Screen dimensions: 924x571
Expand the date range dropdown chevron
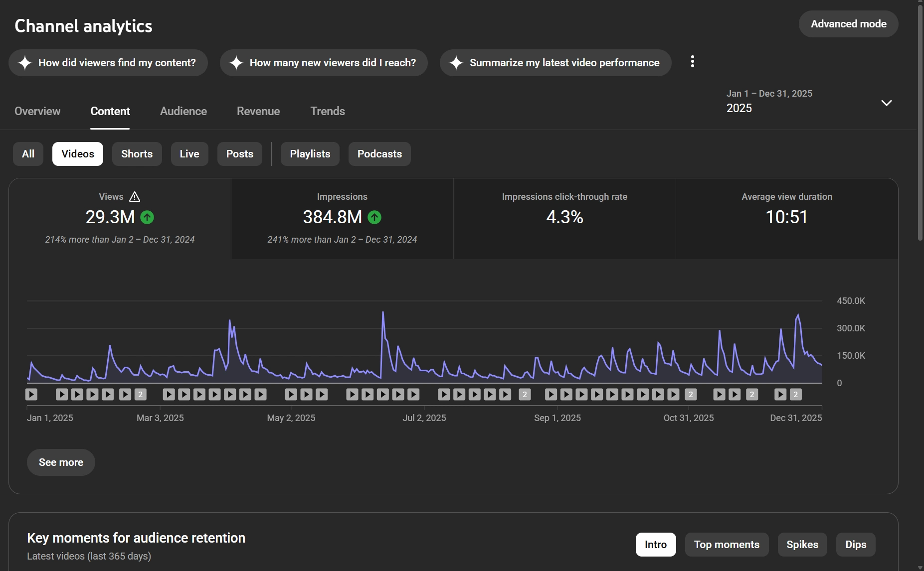click(x=886, y=103)
